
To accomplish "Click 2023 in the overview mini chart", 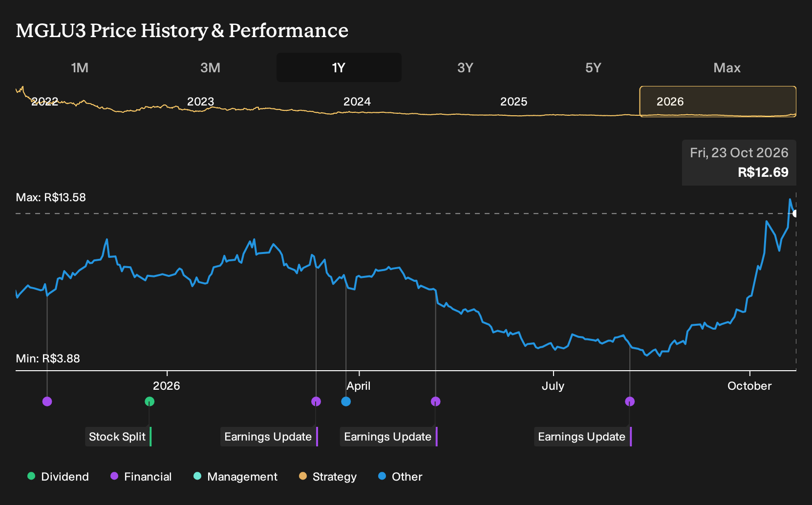I will (x=201, y=102).
